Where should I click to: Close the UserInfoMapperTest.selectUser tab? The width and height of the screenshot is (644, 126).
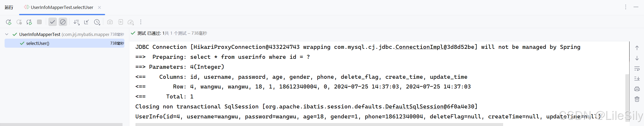99,7
